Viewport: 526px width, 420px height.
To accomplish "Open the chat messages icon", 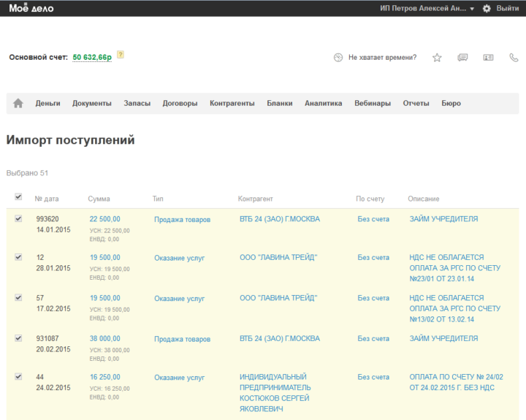I will [x=462, y=58].
